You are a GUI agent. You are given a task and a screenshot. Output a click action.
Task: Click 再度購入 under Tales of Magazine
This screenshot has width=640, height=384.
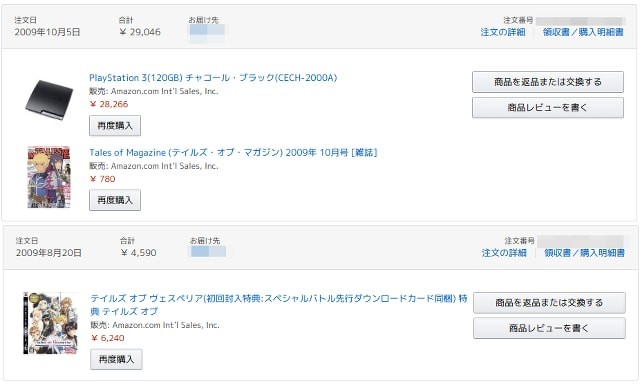(115, 200)
